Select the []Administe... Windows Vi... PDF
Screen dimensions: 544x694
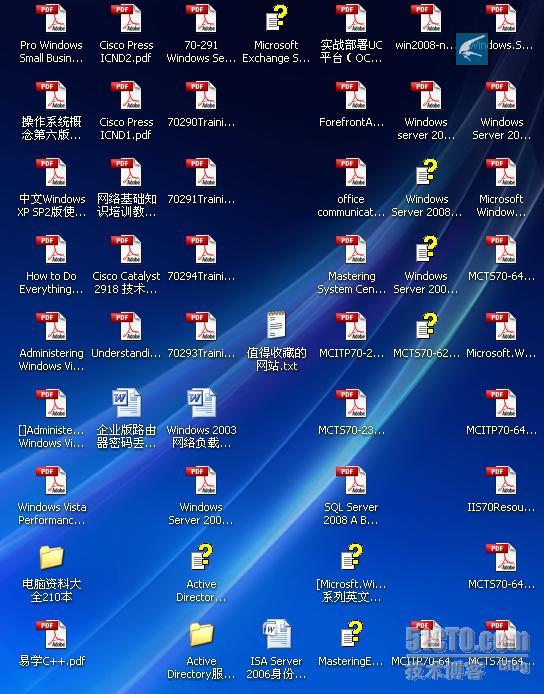[x=51, y=404]
